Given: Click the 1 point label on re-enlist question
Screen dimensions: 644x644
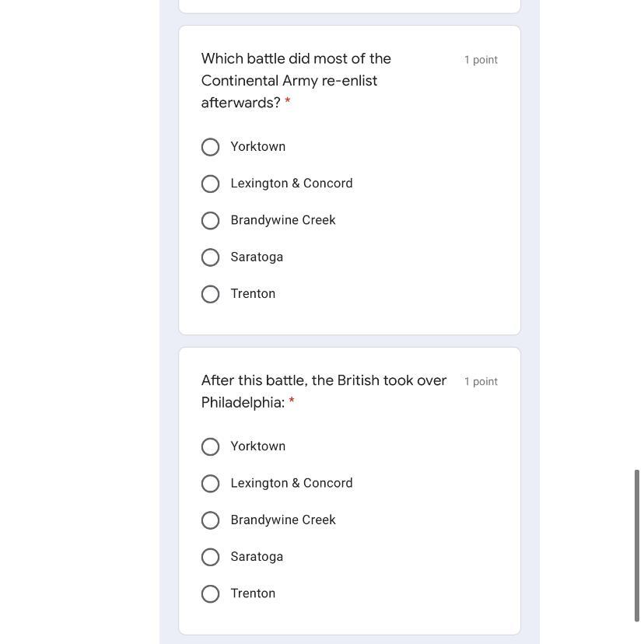Looking at the screenshot, I should (481, 60).
